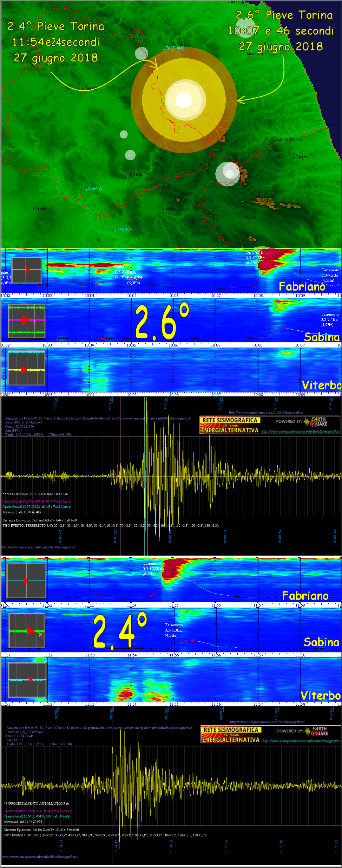Viewport: 342px width, 868px height.
Task: Open URL at the lower-left corner of 11:54 seismogram
Action: [39, 857]
